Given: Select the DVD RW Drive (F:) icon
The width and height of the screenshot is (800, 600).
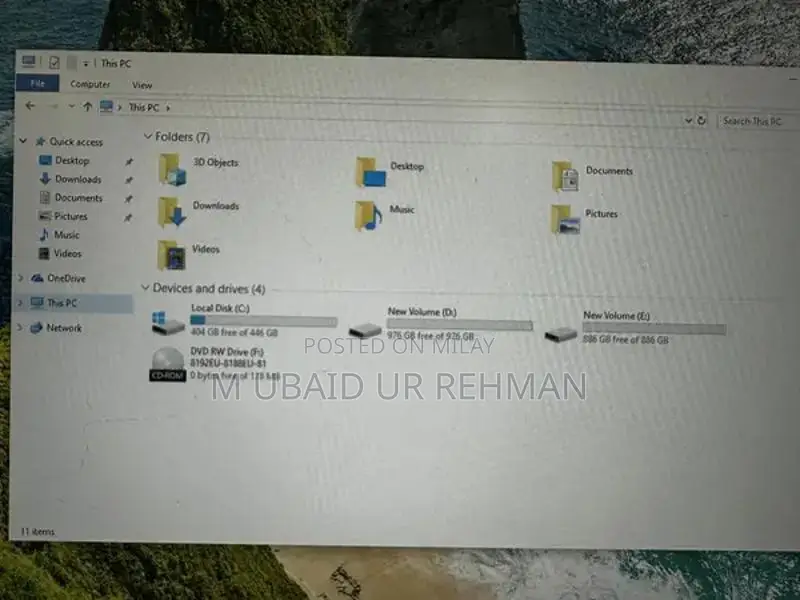Looking at the screenshot, I should coord(167,364).
